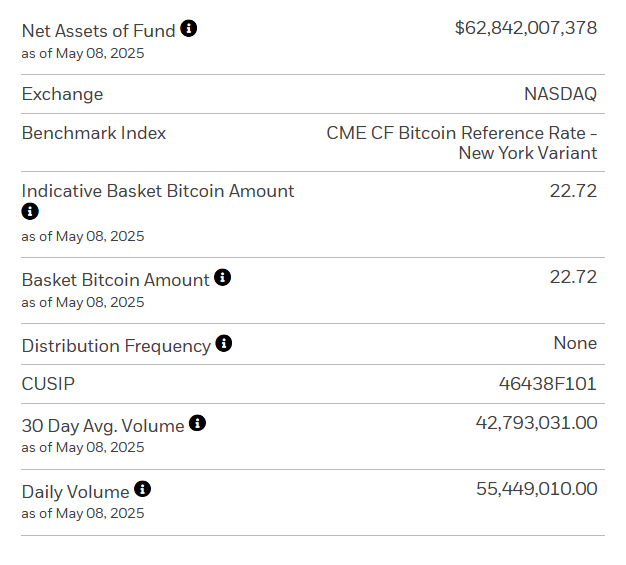Click info icon next to Basket Bitcoin Amount
The width and height of the screenshot is (626, 565).
222,277
